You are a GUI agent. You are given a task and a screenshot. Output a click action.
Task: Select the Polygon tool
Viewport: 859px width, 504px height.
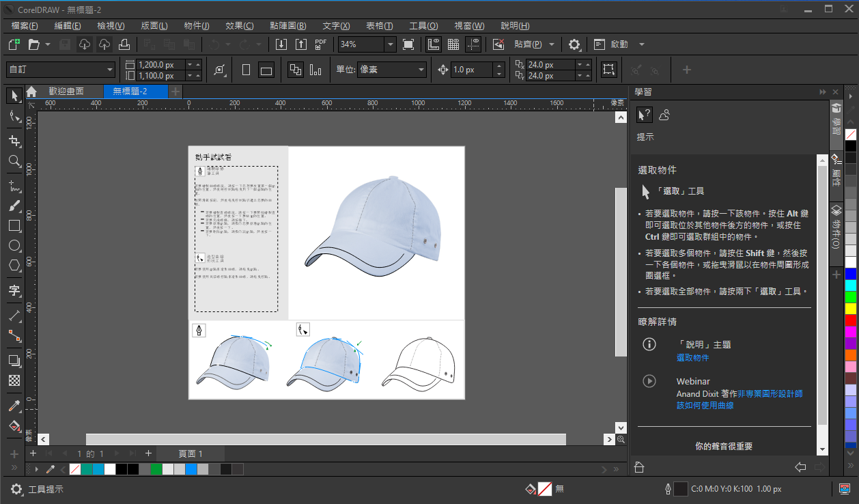point(14,265)
